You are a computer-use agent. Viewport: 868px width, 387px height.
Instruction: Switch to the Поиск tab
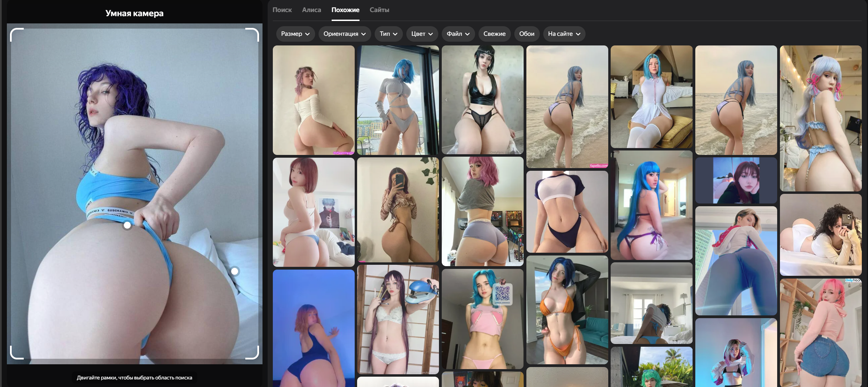point(282,10)
